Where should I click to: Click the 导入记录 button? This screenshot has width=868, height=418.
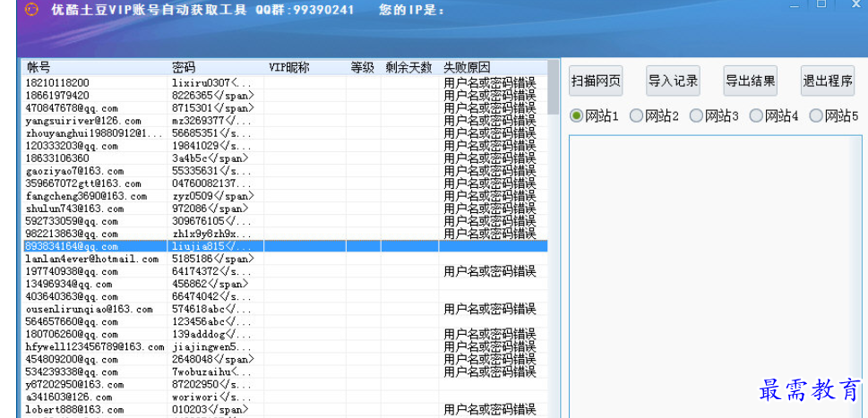pos(673,81)
